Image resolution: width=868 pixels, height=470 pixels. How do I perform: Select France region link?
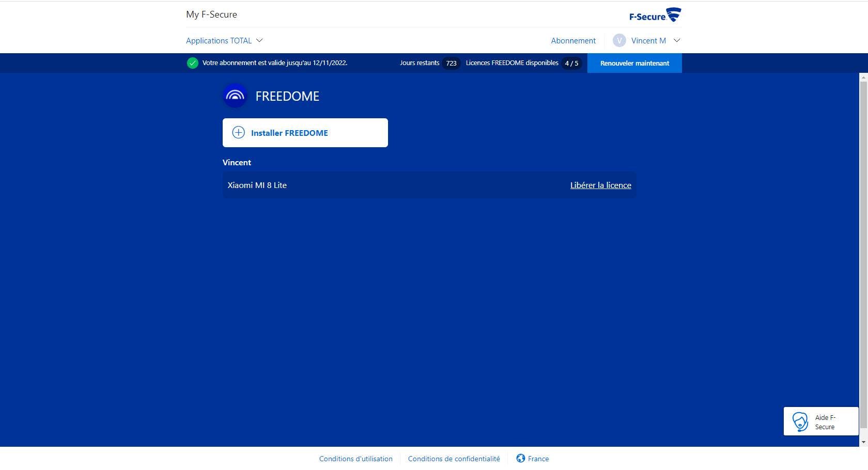point(538,459)
